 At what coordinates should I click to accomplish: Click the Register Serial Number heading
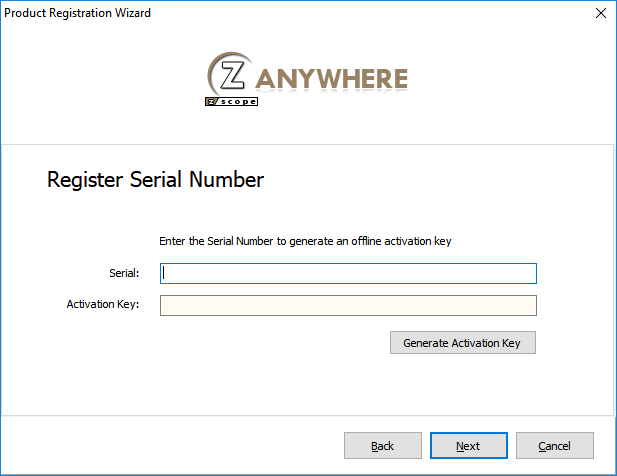(x=155, y=180)
